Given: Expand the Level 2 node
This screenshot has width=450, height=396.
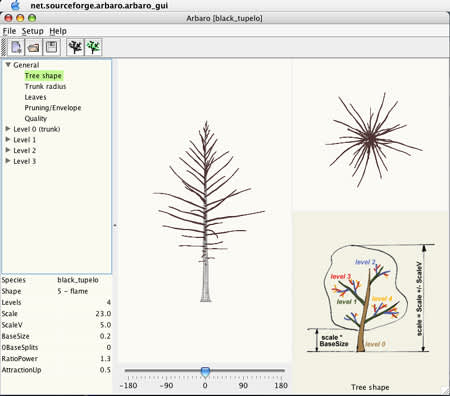Looking at the screenshot, I should (8, 150).
